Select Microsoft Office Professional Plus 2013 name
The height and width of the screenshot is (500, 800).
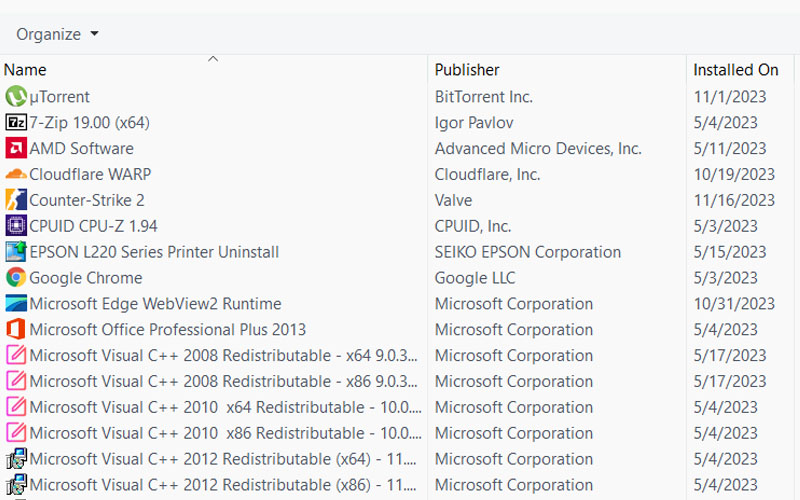coord(168,330)
